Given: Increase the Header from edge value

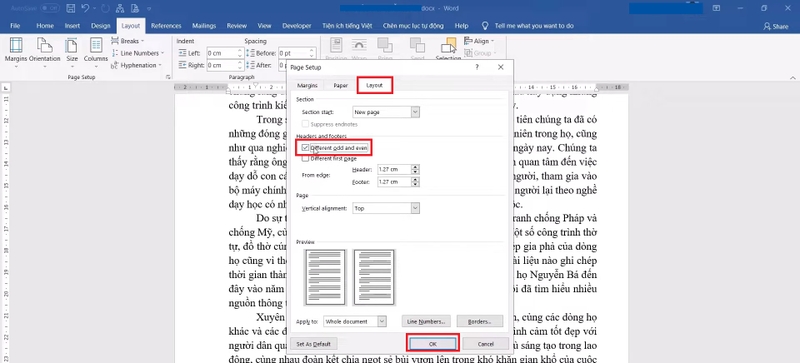Looking at the screenshot, I should [416, 167].
